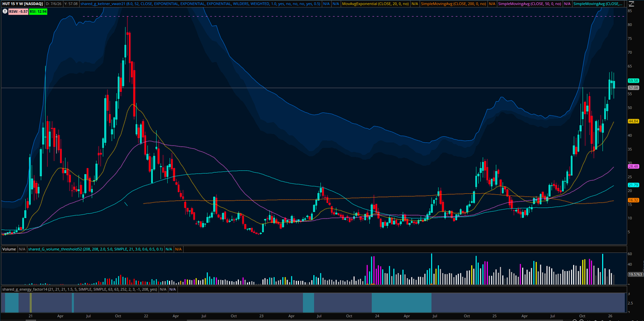The width and height of the screenshot is (644, 321).
Task: Click the 24 year marker on time axis
Action: 377,317
